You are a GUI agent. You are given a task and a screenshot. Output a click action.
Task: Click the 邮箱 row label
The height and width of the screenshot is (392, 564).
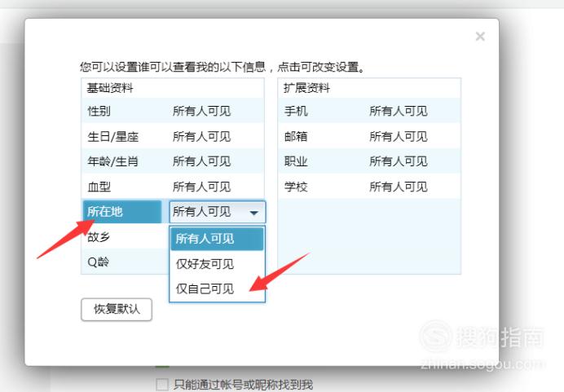(x=296, y=136)
